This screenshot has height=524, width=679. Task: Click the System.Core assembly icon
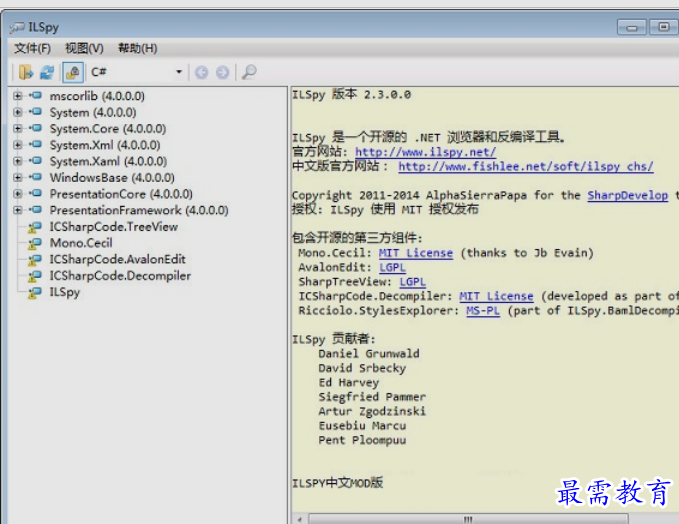(36, 128)
